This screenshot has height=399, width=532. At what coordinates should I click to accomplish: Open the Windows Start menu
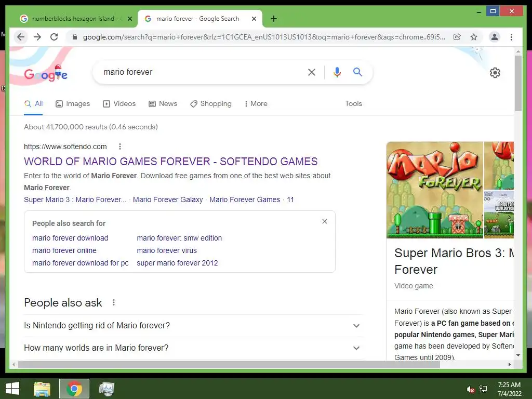click(12, 389)
